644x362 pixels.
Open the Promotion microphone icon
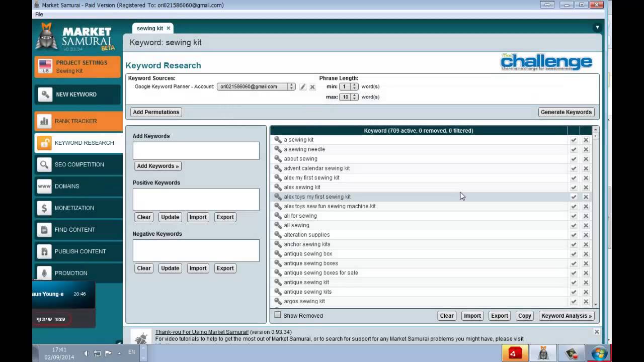44,273
